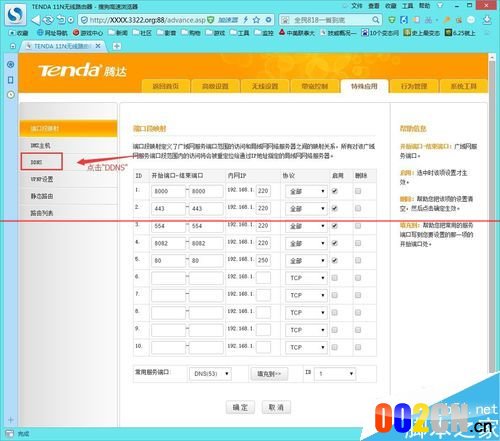Click the clock history icon in sidebar
This screenshot has width=500, height=441.
tap(11, 95)
